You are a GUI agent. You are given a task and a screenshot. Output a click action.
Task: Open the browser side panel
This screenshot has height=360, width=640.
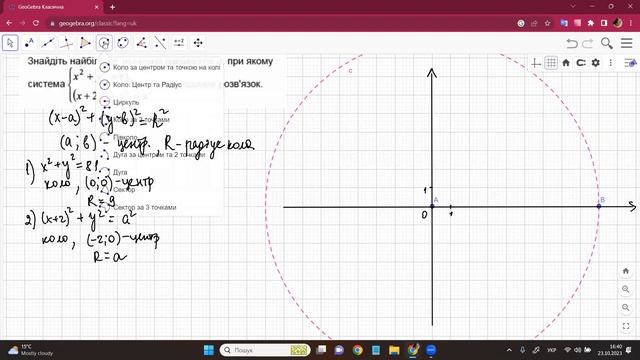[604, 23]
